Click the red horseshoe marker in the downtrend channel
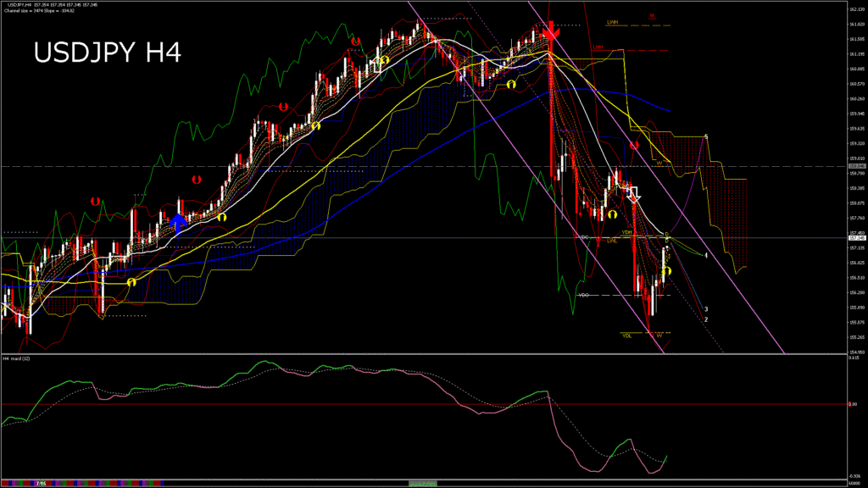This screenshot has width=868, height=488. click(634, 146)
